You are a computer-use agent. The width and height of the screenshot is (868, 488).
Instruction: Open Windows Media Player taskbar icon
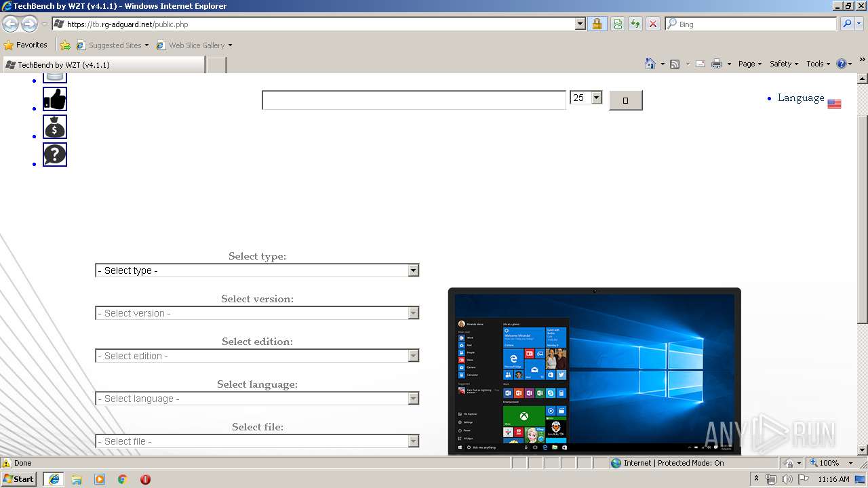pyautogui.click(x=100, y=479)
